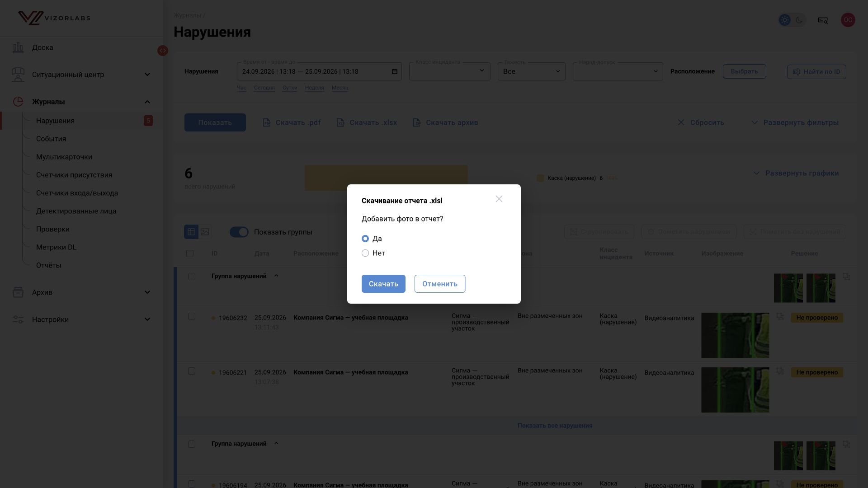Screen dimensions: 868x488
Task: Close the report download dialog
Action: pyautogui.click(x=499, y=199)
